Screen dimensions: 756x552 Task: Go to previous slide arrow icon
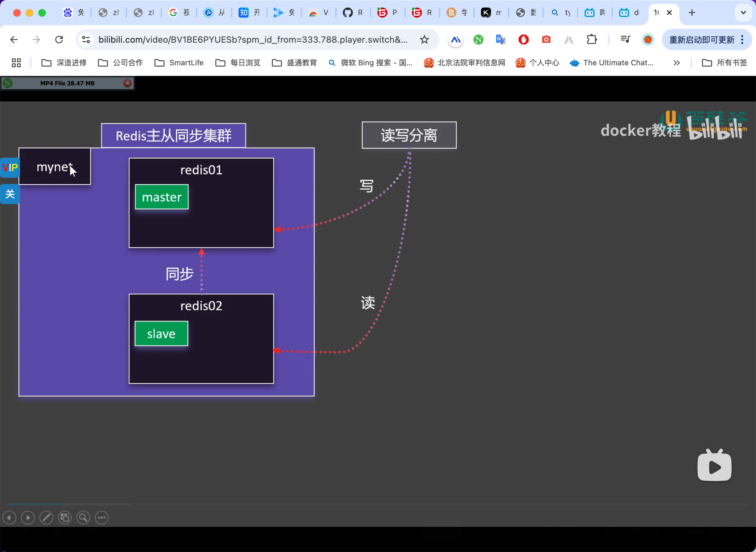[x=9, y=518]
